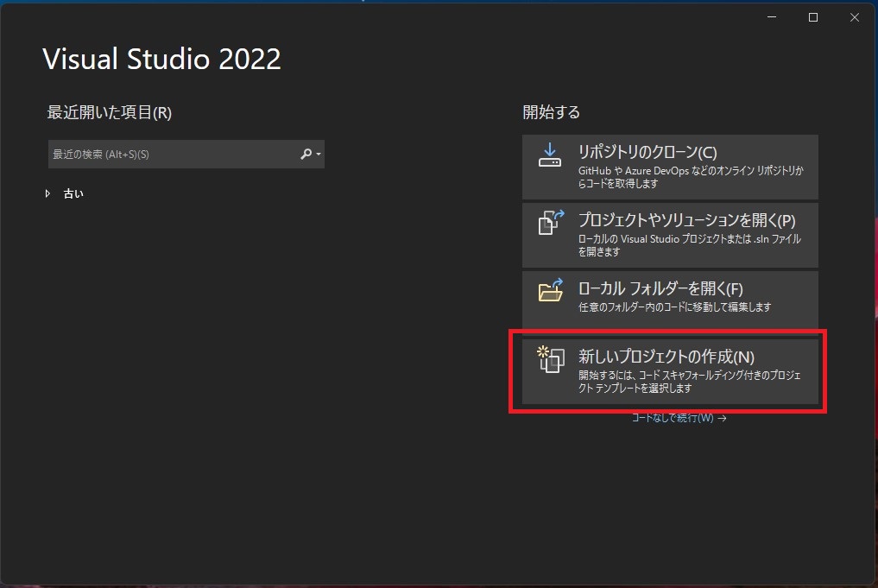Click the new project creation icon
The height and width of the screenshot is (588, 878).
coord(551,359)
